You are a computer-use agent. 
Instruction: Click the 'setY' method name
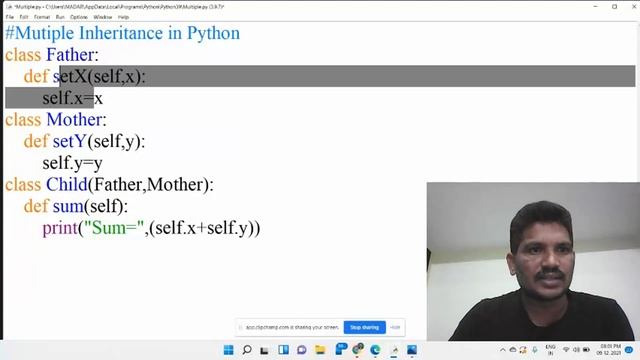(69, 141)
